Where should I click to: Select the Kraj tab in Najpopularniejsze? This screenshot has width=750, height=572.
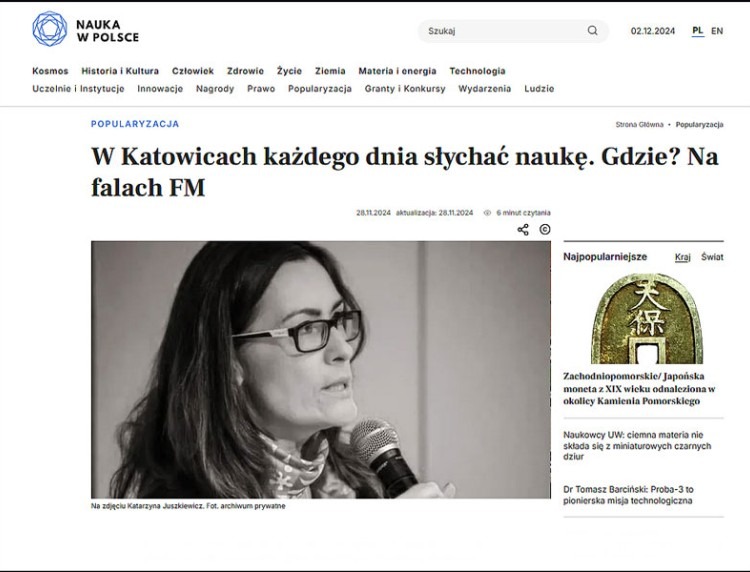click(x=683, y=257)
